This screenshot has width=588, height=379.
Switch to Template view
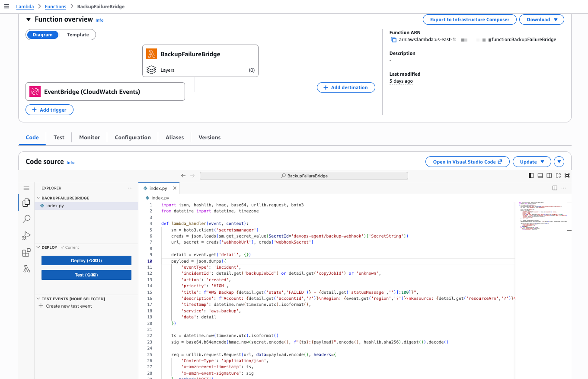pyautogui.click(x=78, y=35)
